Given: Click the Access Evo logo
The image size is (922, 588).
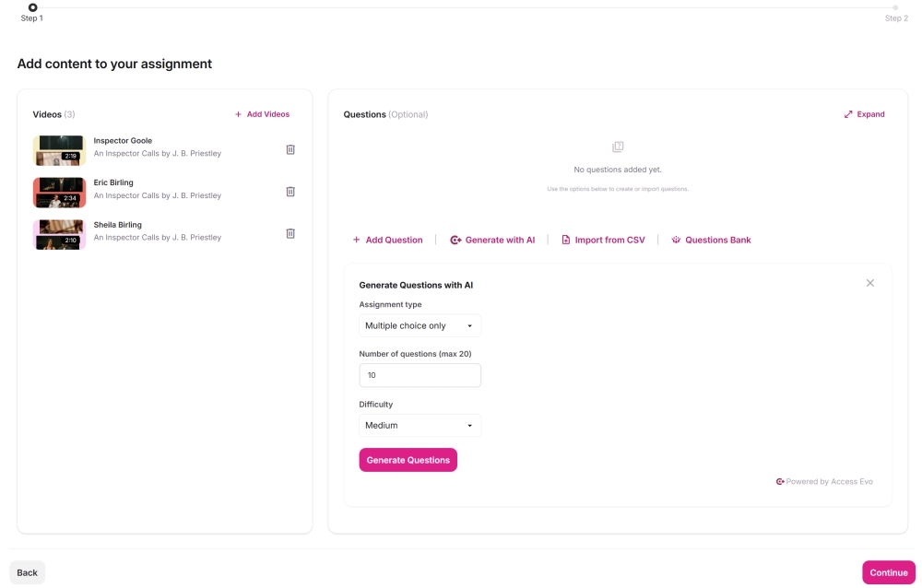Looking at the screenshot, I should coord(780,480).
